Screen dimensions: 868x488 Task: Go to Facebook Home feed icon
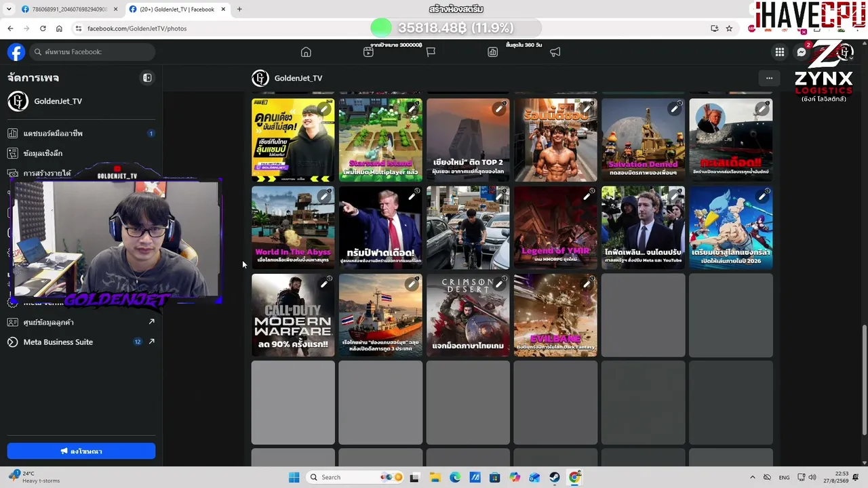click(x=306, y=52)
